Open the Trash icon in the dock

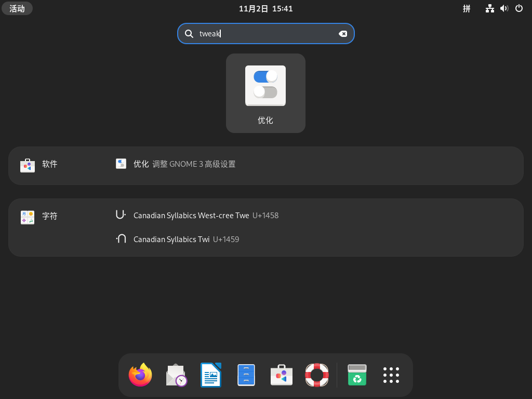pyautogui.click(x=357, y=375)
